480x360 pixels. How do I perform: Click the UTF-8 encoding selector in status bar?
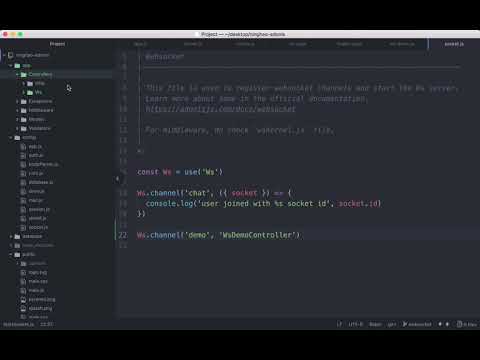355,324
